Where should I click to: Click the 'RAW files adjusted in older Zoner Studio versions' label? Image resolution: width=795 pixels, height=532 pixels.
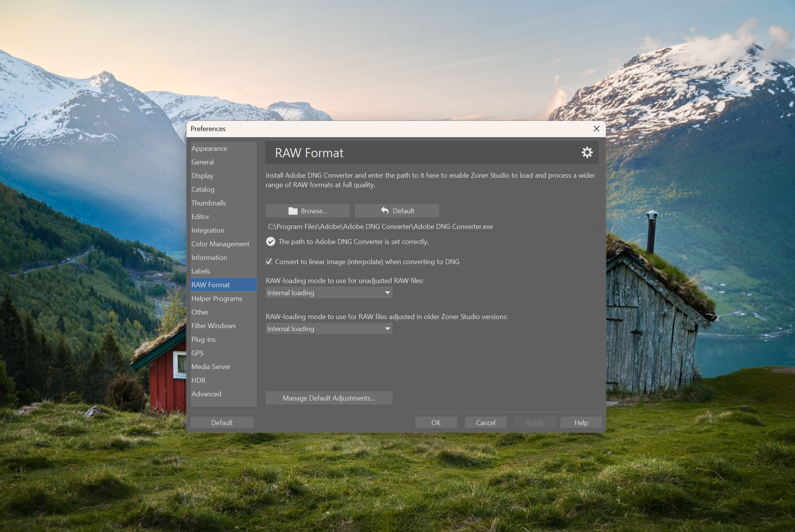[387, 317]
